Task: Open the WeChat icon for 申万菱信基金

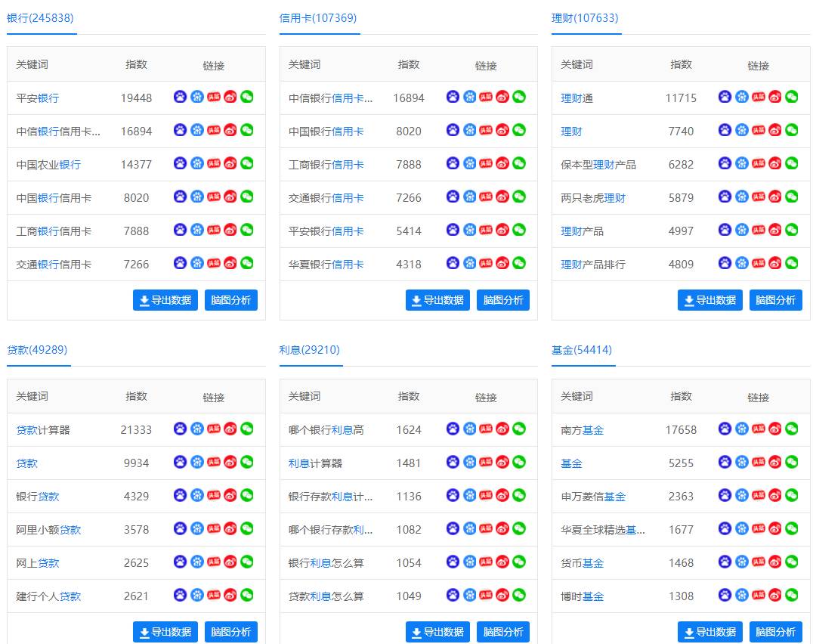Action: coord(791,495)
